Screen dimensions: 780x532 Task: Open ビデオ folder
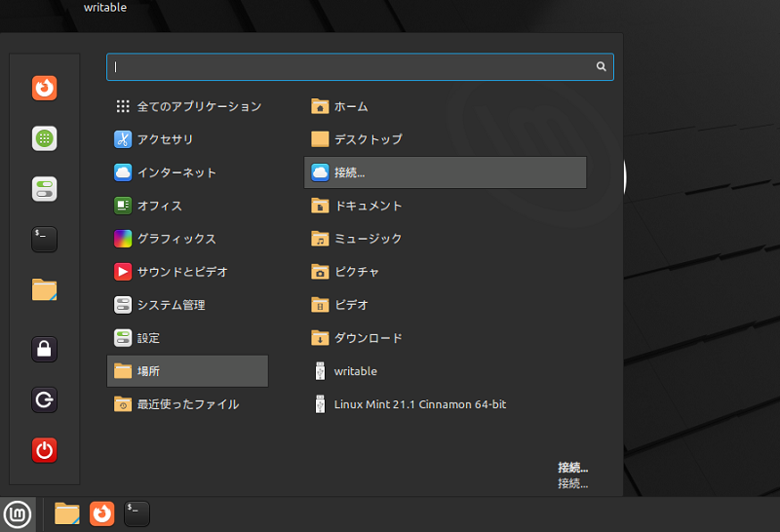[446, 305]
